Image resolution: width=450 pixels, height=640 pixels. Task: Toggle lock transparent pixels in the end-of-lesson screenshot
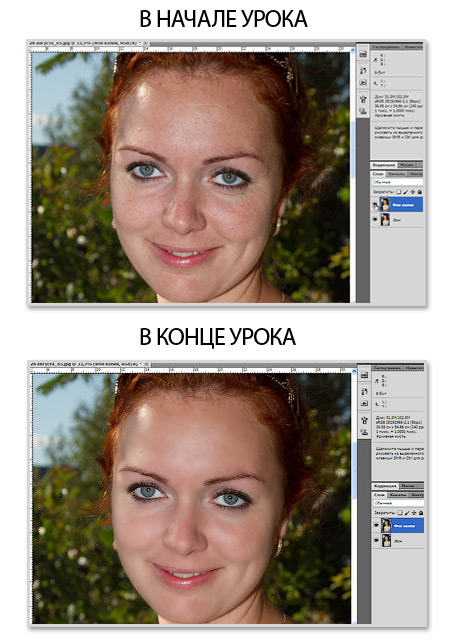click(x=400, y=513)
